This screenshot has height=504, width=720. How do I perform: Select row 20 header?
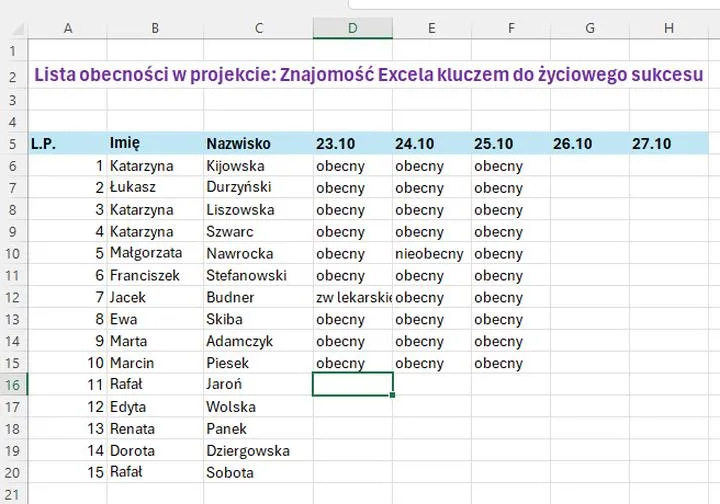(x=13, y=472)
